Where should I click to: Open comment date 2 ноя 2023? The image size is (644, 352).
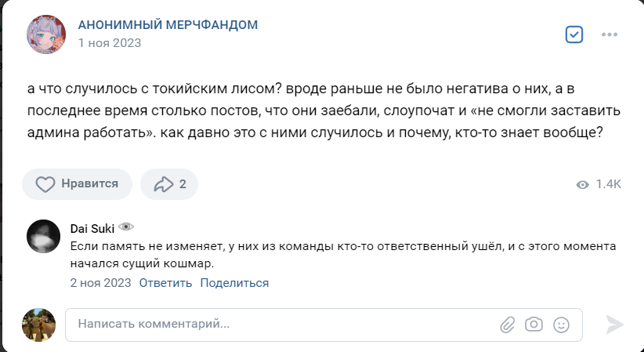(x=100, y=283)
